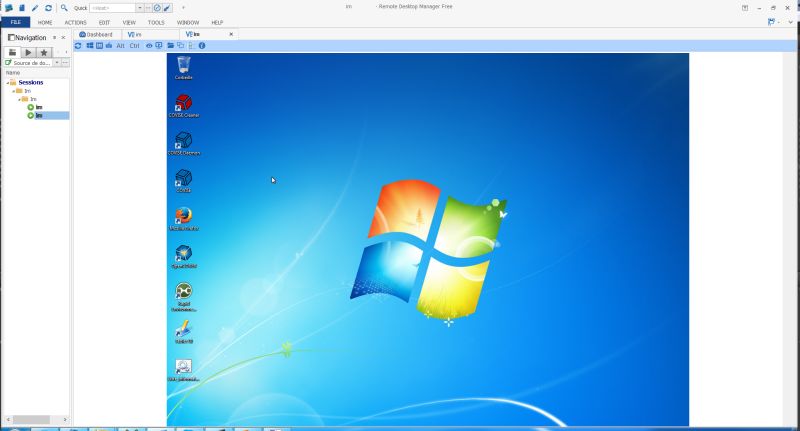The height and width of the screenshot is (431, 800).
Task: Open the Rapid Environment shortcut on remote desktop
Action: 184,297
